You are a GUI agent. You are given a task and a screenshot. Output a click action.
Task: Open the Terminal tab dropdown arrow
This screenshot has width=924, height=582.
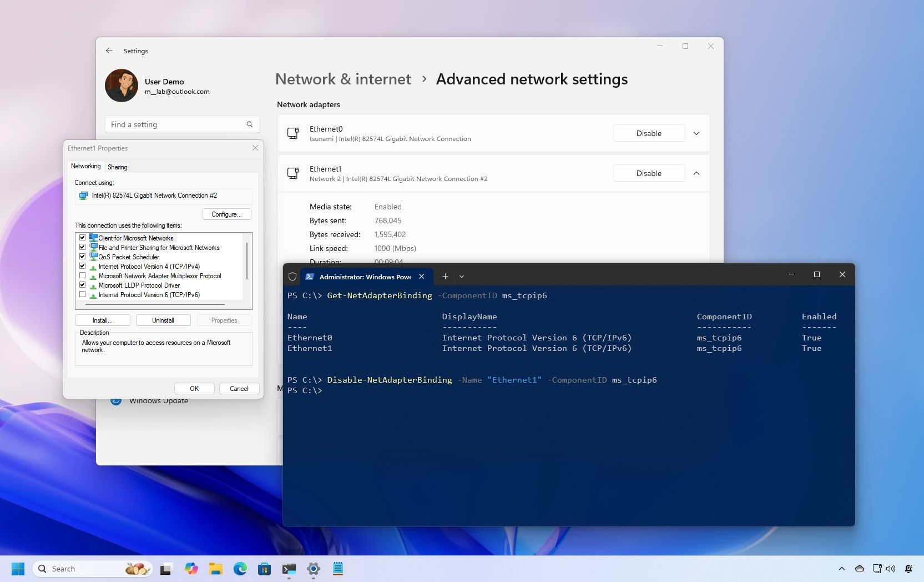point(462,276)
